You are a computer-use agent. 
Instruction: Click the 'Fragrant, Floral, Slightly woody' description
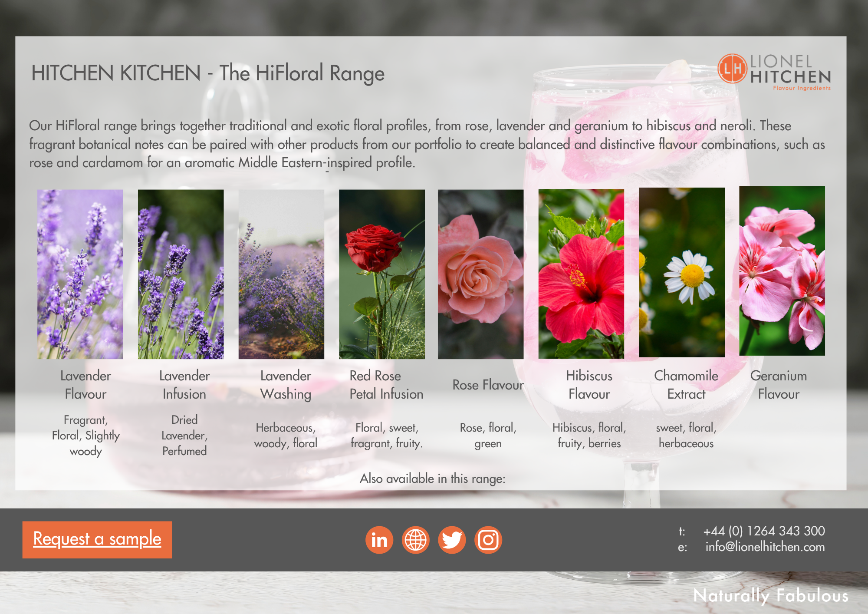pyautogui.click(x=86, y=436)
